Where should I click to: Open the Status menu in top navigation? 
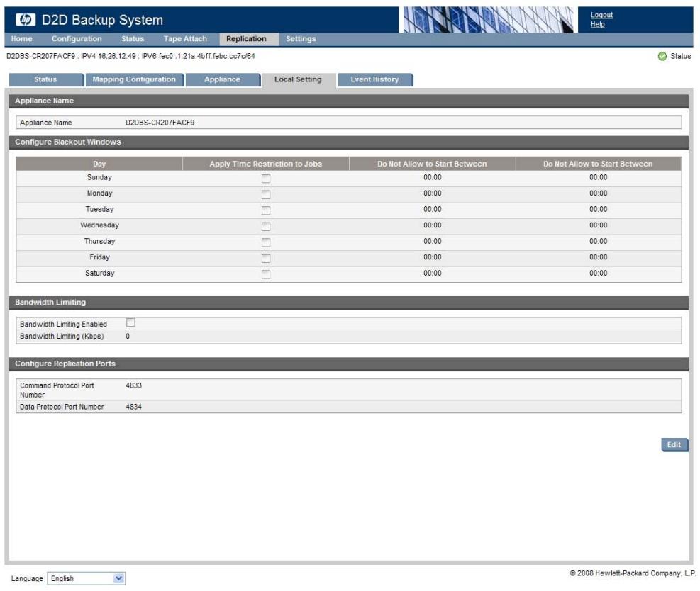(x=133, y=39)
